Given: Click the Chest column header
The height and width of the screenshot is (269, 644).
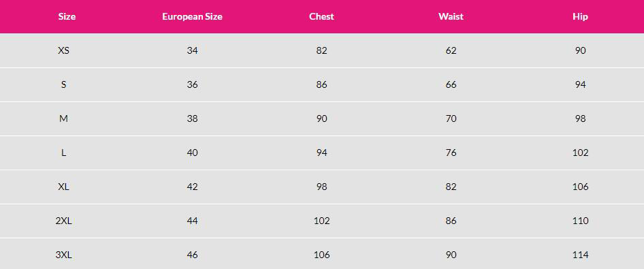Looking at the screenshot, I should (321, 17).
